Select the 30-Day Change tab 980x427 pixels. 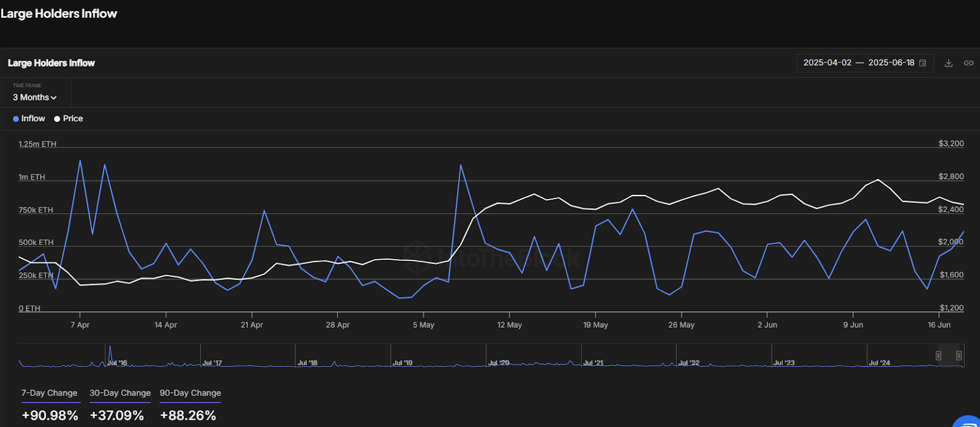coord(120,393)
